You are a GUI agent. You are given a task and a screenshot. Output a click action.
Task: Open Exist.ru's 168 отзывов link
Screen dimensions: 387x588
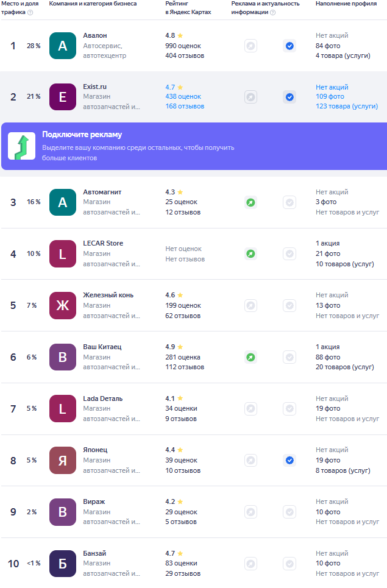[x=185, y=107]
